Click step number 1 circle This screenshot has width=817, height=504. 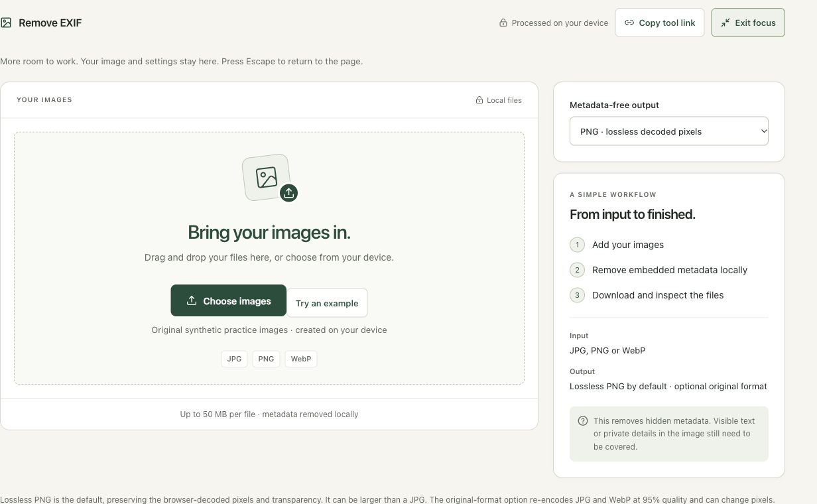[x=577, y=245]
